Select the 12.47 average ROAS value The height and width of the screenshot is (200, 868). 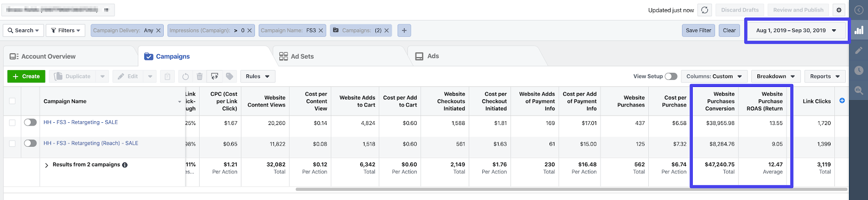pyautogui.click(x=775, y=164)
